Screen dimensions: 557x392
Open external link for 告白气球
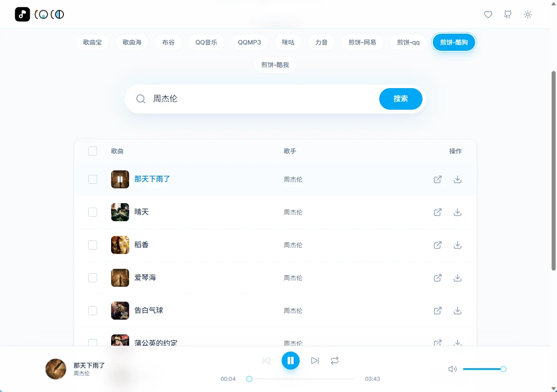point(438,311)
